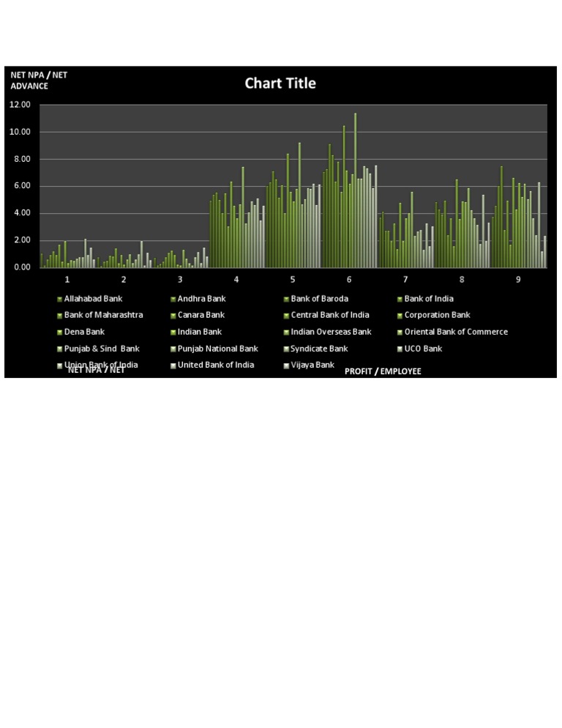
Task: Click the 0.00 y-axis value
Action: [x=22, y=267]
